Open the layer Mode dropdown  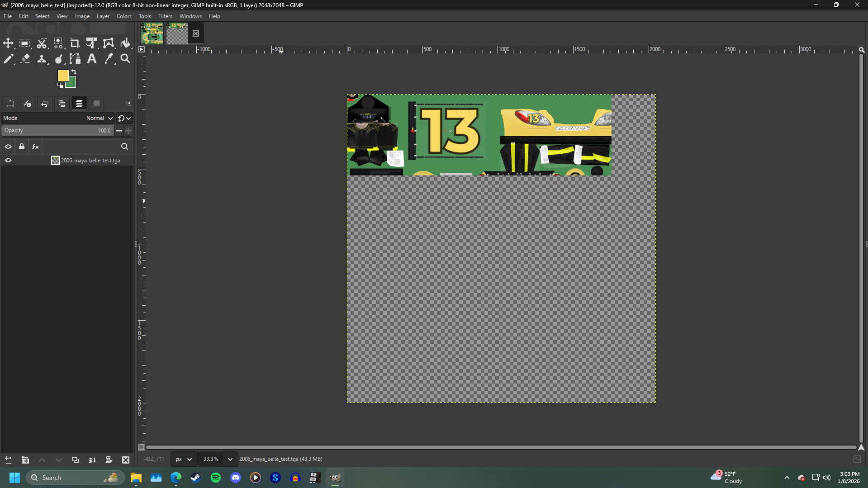pyautogui.click(x=99, y=118)
